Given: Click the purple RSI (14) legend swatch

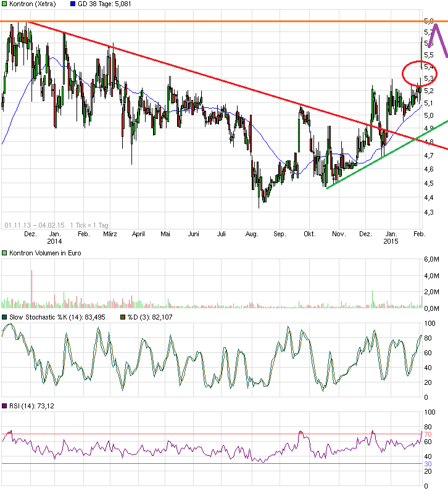Looking at the screenshot, I should click(4, 406).
